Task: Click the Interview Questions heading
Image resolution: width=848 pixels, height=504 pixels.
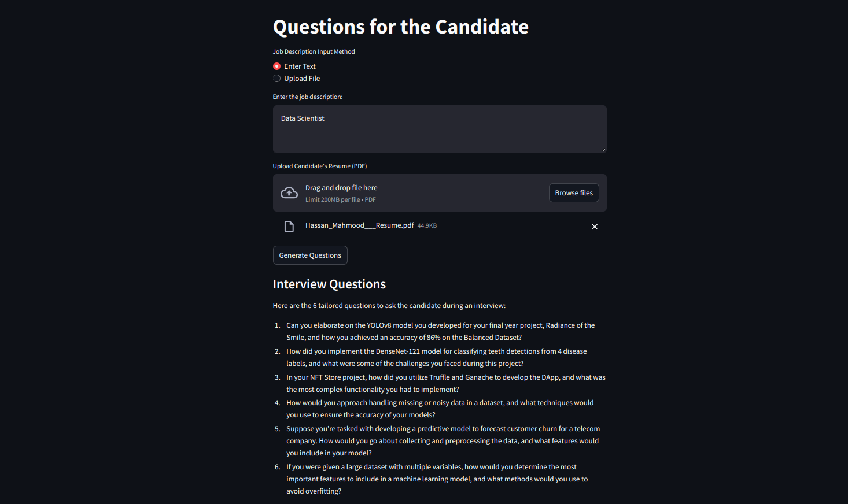Action: pyautogui.click(x=329, y=284)
